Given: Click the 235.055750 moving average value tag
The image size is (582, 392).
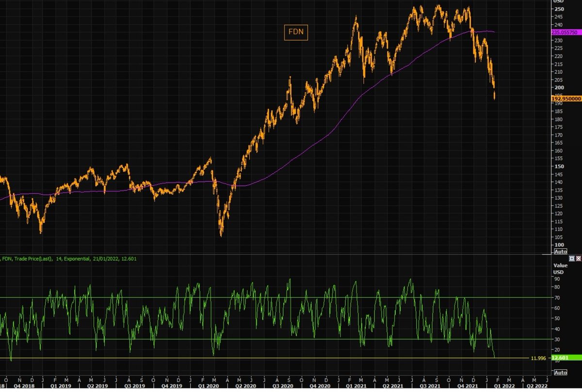Looking at the screenshot, I should [x=566, y=32].
